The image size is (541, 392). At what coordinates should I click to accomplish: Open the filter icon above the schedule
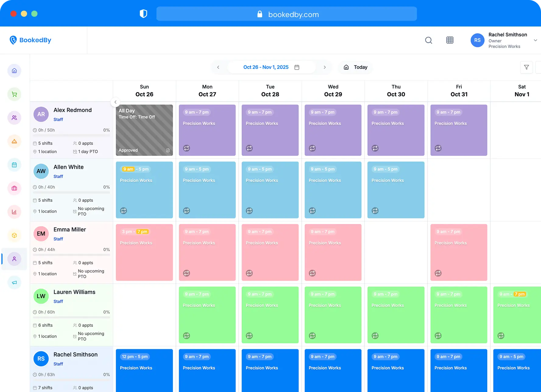click(x=526, y=67)
